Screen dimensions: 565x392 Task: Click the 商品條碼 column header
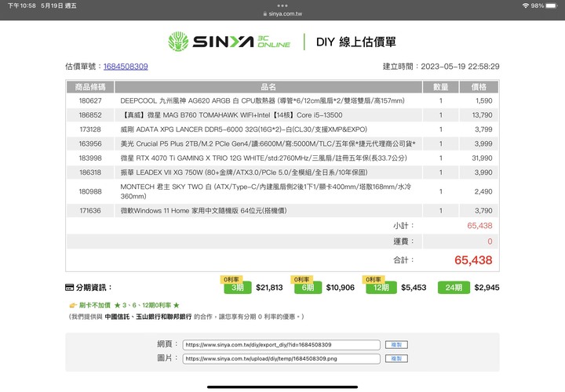point(90,87)
